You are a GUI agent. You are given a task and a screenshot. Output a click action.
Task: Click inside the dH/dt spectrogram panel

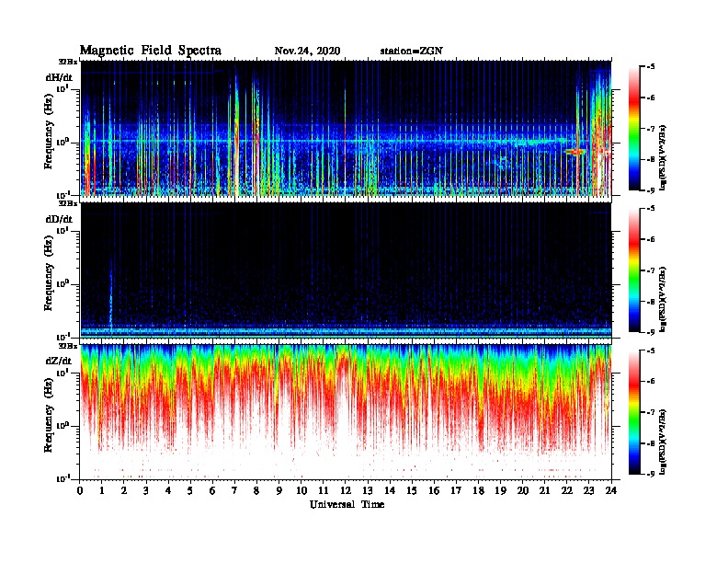(346, 128)
